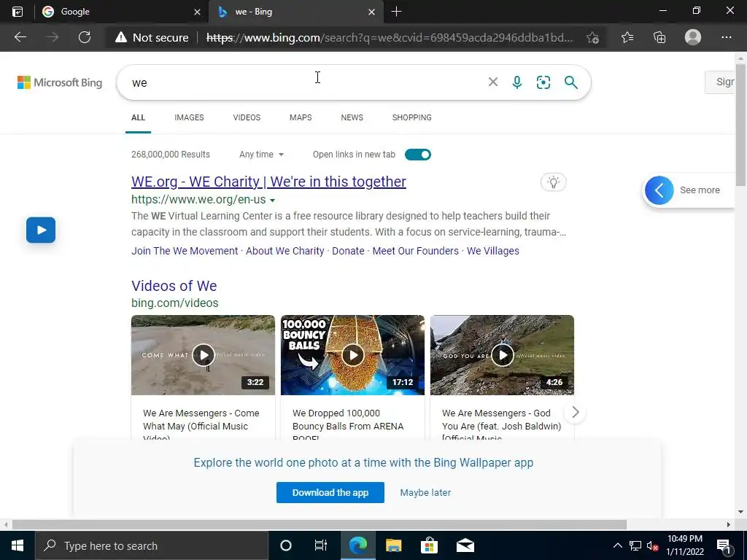Click the Sign in button
Image resolution: width=747 pixels, height=560 pixels.
pos(720,82)
